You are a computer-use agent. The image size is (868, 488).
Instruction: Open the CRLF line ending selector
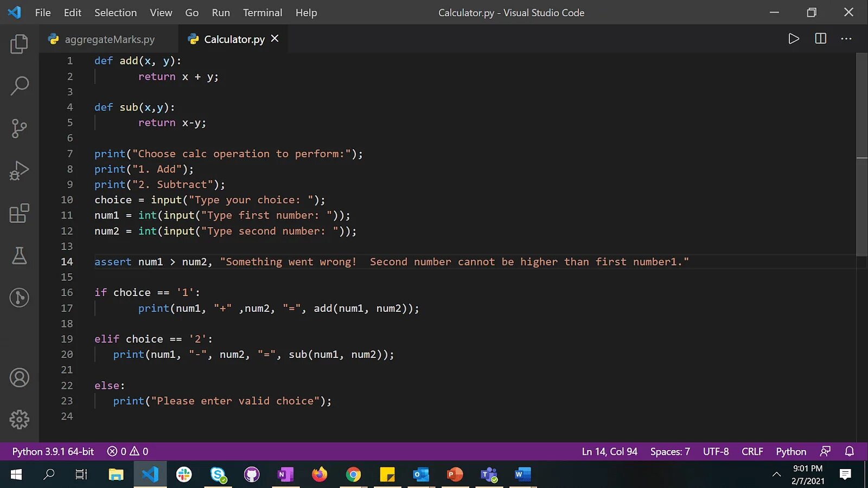[x=752, y=451]
